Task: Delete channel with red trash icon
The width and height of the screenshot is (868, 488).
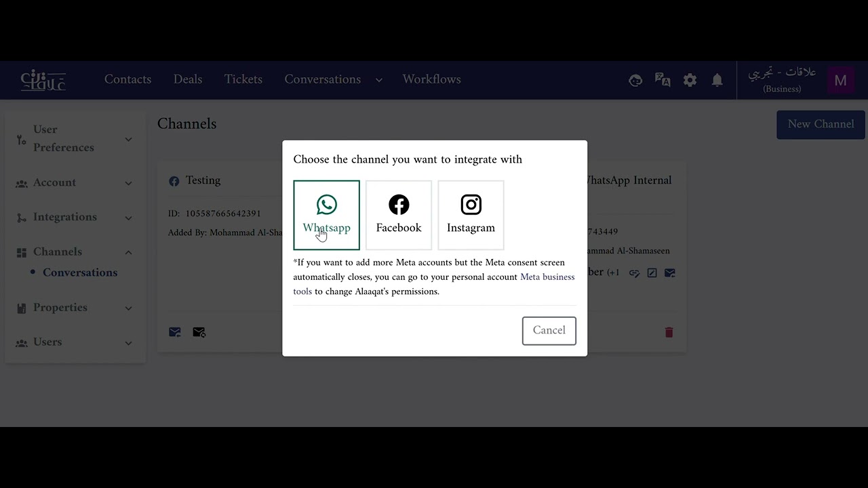Action: (x=669, y=332)
